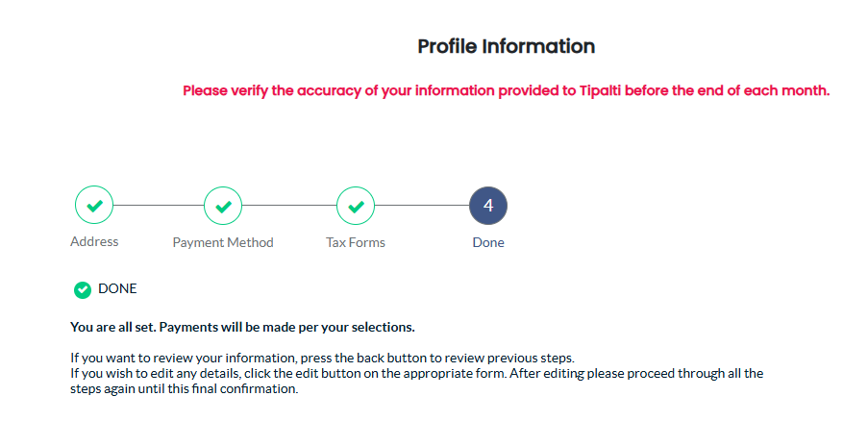This screenshot has width=868, height=421.
Task: Open the Tax Forms step checkmark circle
Action: tap(356, 205)
